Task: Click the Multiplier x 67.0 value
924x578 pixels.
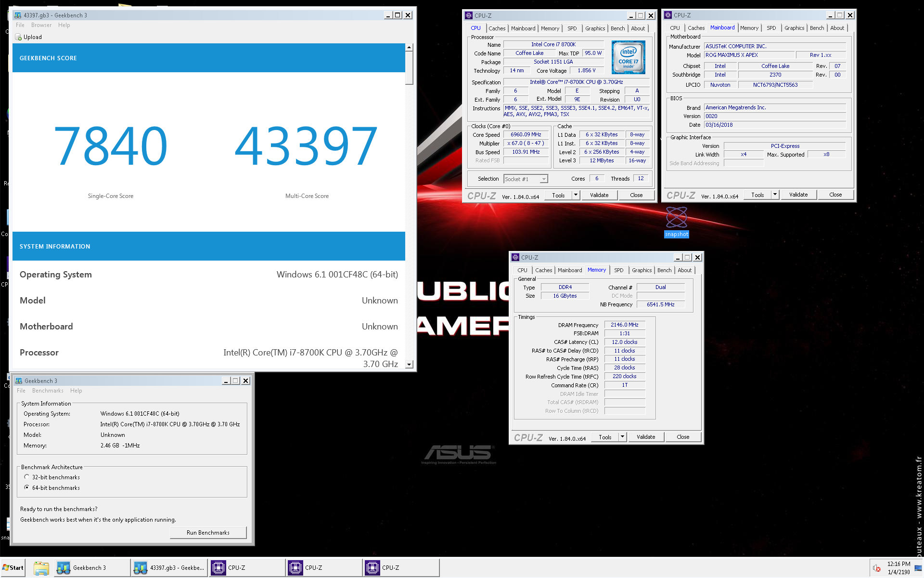Action: coord(526,143)
